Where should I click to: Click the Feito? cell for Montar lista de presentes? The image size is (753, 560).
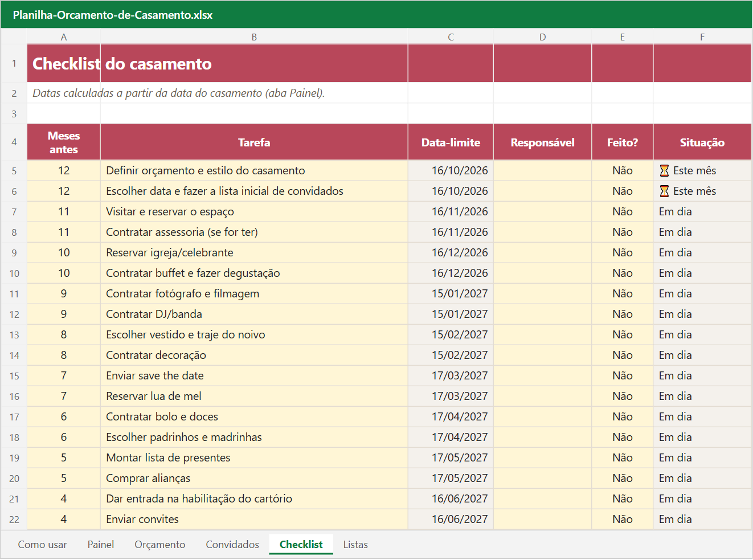(623, 458)
